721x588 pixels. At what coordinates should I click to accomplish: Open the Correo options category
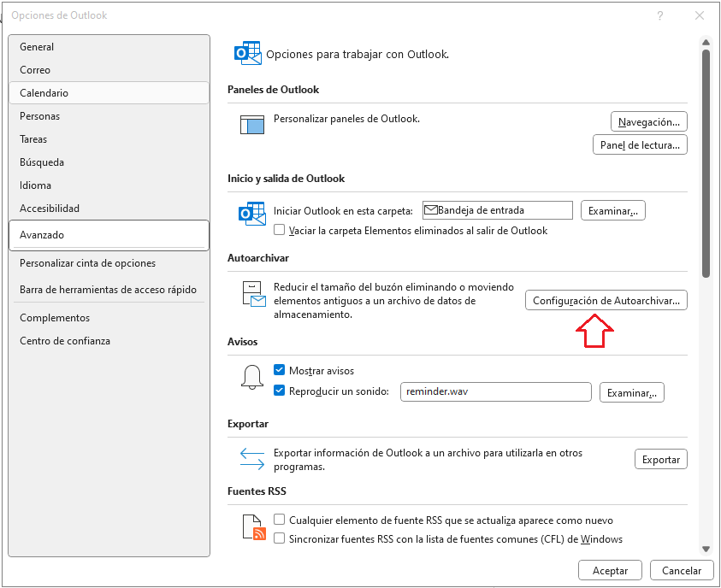35,70
